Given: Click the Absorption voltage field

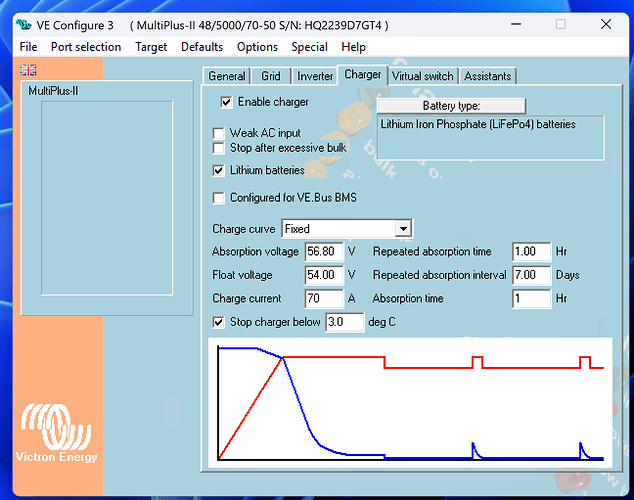Looking at the screenshot, I should 324,251.
